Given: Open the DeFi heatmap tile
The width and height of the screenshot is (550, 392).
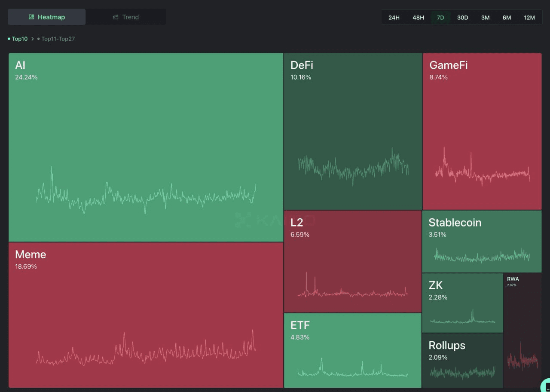Looking at the screenshot, I should pyautogui.click(x=353, y=132).
